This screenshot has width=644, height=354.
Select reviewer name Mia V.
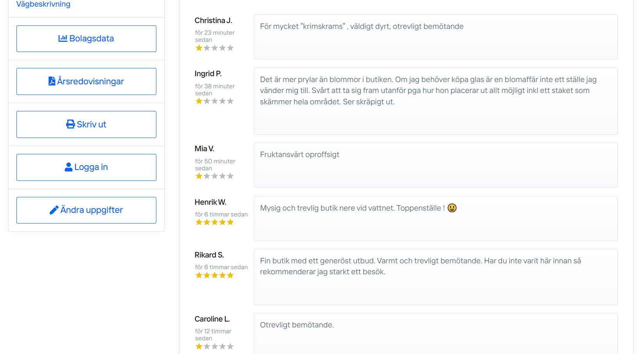click(x=205, y=148)
